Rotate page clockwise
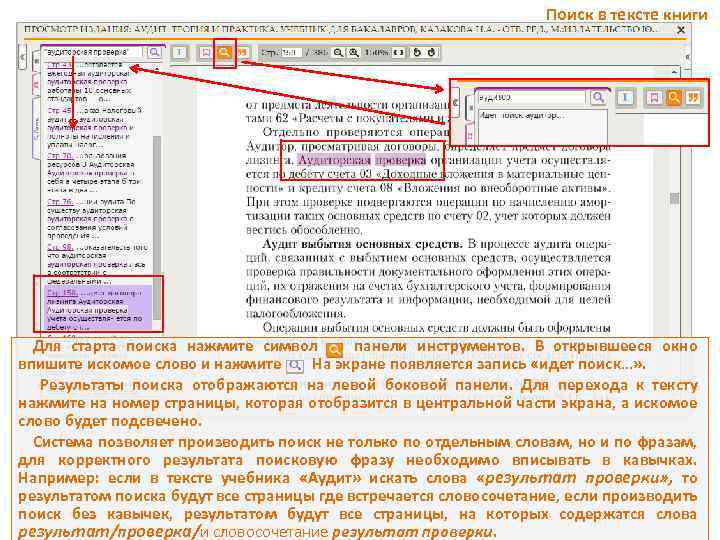The width and height of the screenshot is (720, 540). pyautogui.click(x=432, y=52)
